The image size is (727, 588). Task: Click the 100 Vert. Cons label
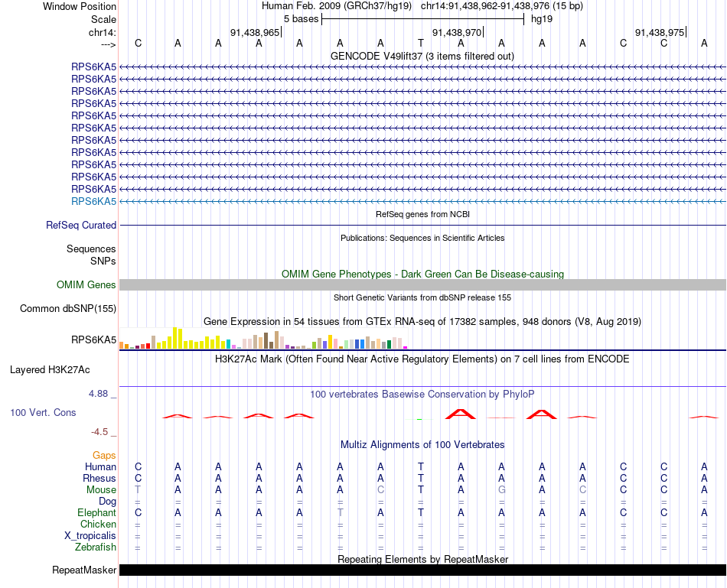coord(43,412)
